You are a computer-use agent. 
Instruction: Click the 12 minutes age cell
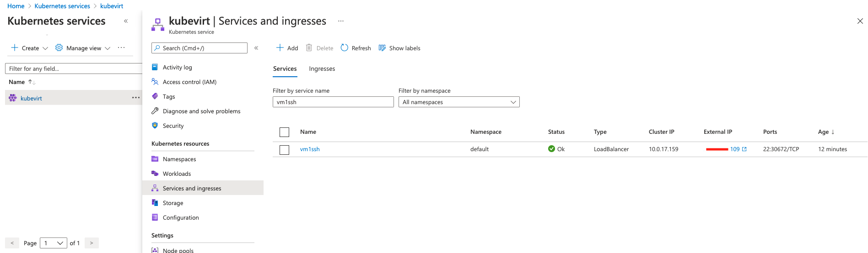[x=832, y=149]
